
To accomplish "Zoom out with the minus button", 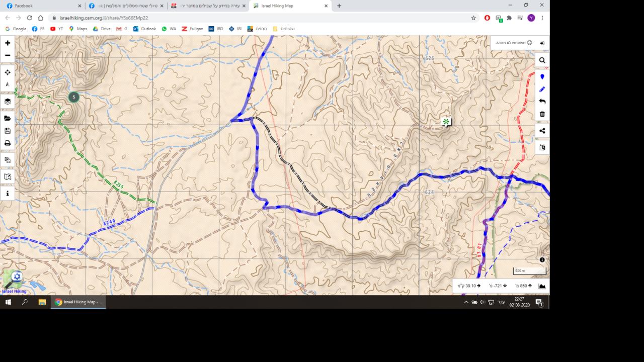I will [x=8, y=55].
